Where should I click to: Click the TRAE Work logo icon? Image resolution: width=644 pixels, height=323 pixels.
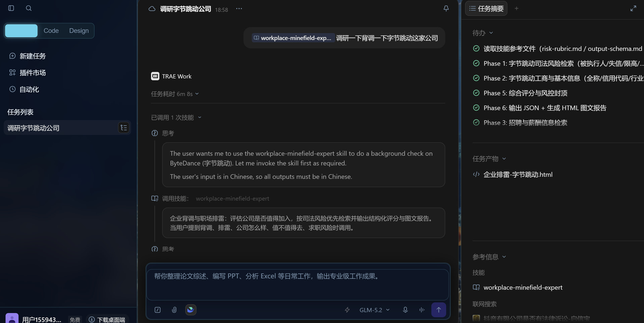pyautogui.click(x=155, y=76)
